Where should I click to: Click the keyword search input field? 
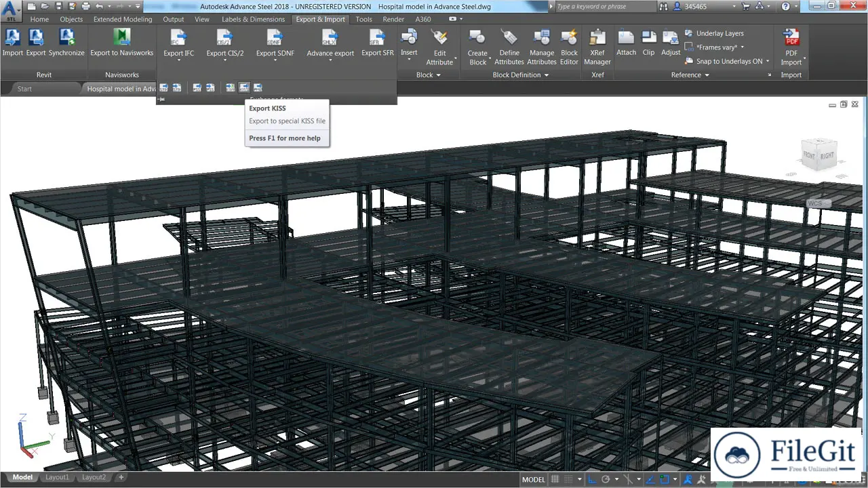(605, 6)
